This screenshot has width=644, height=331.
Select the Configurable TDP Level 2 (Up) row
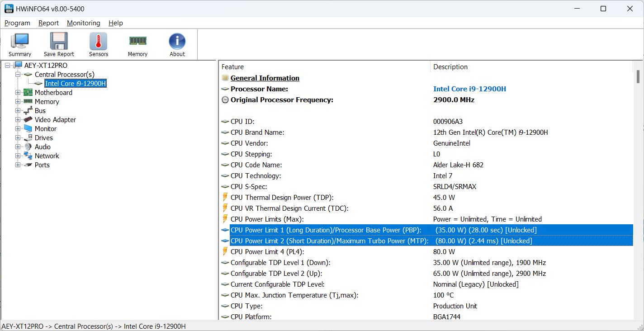point(426,274)
